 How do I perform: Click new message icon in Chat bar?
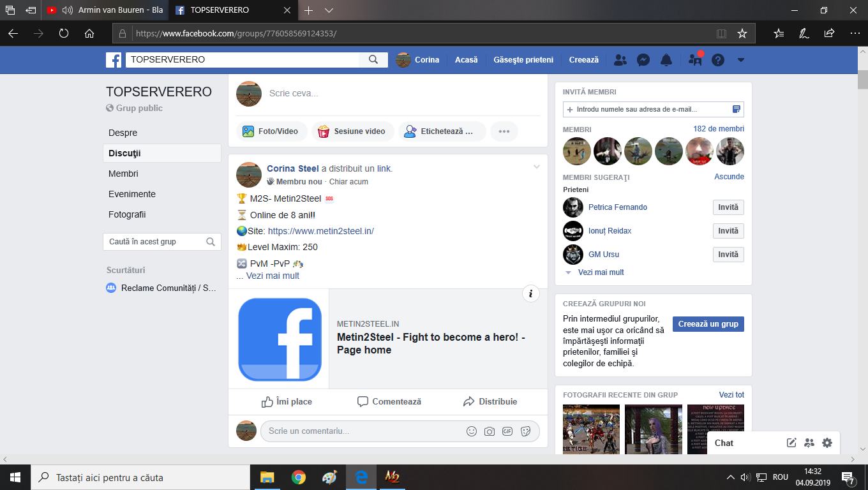(x=791, y=443)
